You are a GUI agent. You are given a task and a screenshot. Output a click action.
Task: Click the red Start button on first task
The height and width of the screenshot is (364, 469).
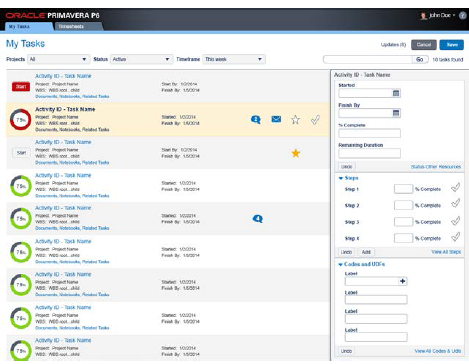click(21, 87)
